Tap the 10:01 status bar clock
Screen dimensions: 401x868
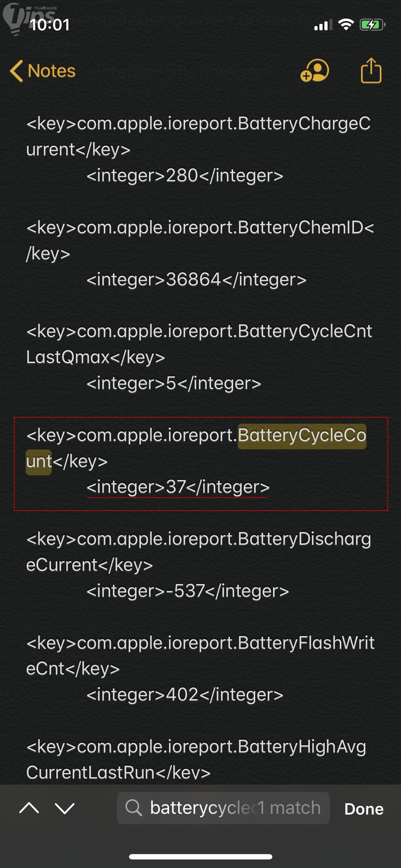tap(50, 25)
